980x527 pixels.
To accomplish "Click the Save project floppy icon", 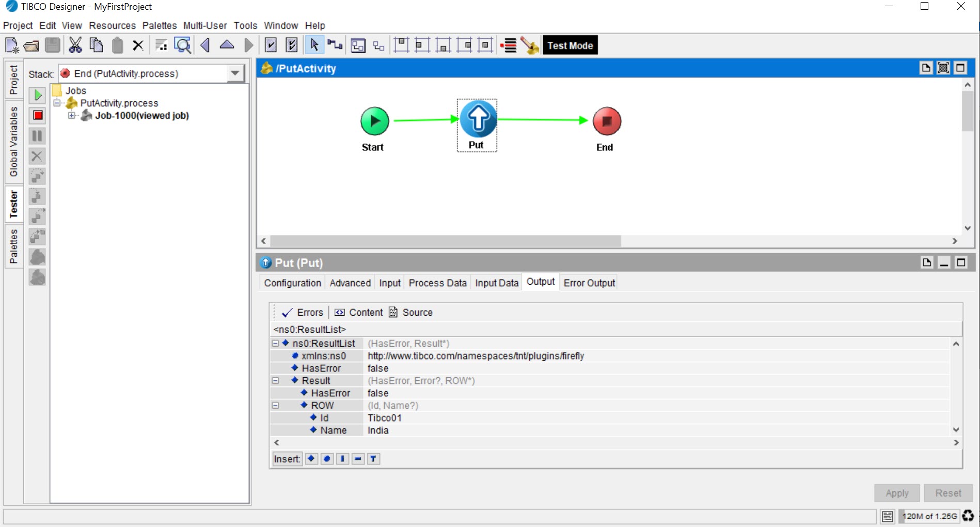I will pos(53,45).
